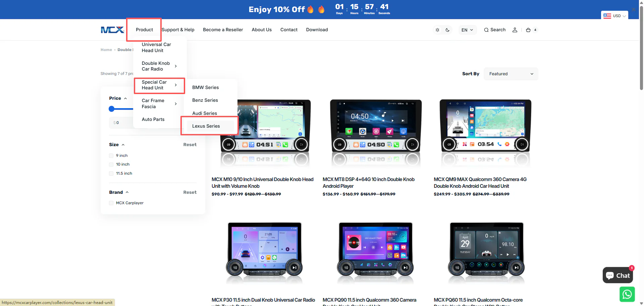Open the EN language dropdown
This screenshot has height=306, width=644.
pyautogui.click(x=467, y=30)
